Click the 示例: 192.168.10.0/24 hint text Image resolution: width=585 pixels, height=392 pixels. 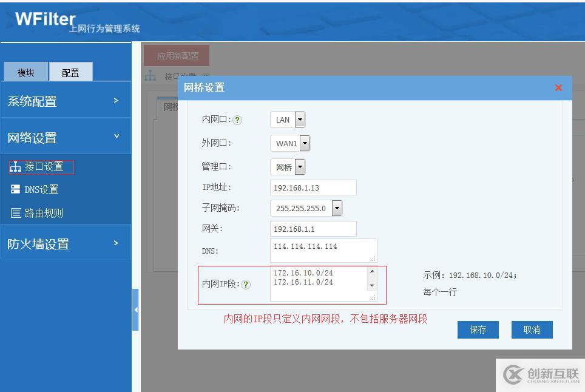click(x=470, y=275)
